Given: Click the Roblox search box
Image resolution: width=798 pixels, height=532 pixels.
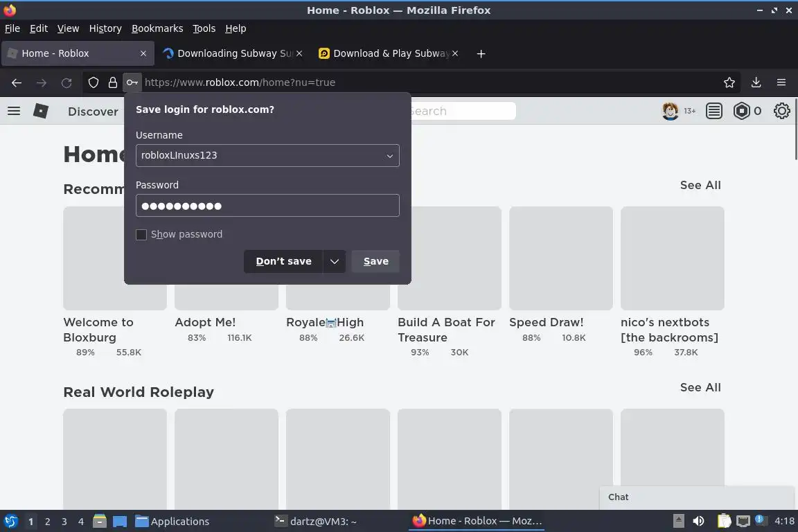Looking at the screenshot, I should [x=462, y=111].
